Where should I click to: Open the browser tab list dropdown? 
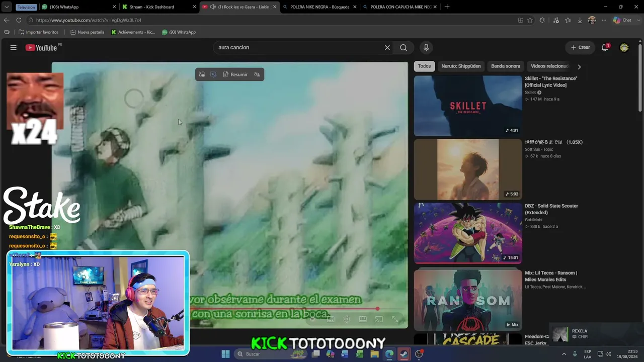pyautogui.click(x=7, y=7)
